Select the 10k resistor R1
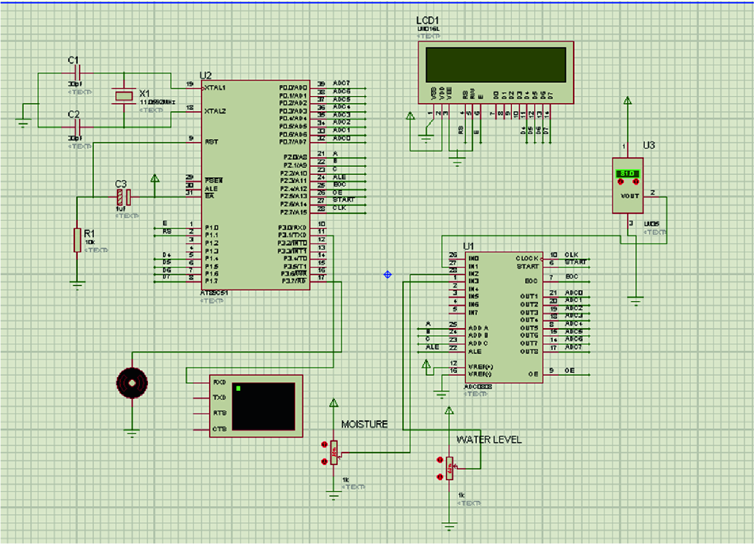Image resolution: width=756 pixels, height=544 pixels. pos(77,241)
